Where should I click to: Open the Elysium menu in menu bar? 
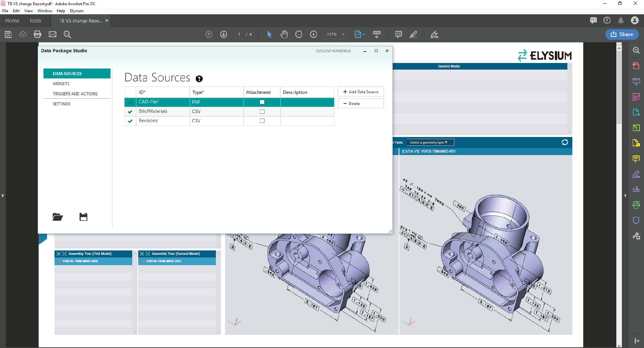[77, 11]
